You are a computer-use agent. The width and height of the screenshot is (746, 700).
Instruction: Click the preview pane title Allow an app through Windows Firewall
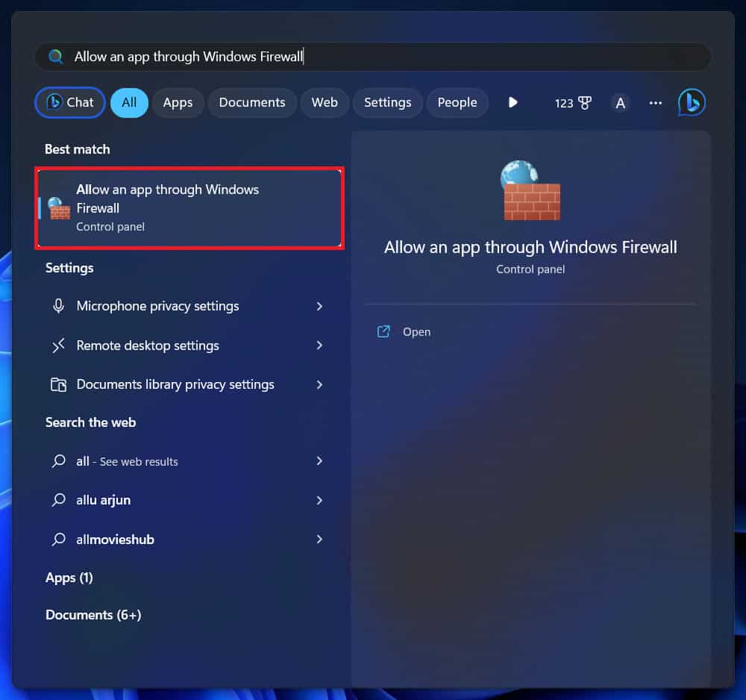[530, 248]
